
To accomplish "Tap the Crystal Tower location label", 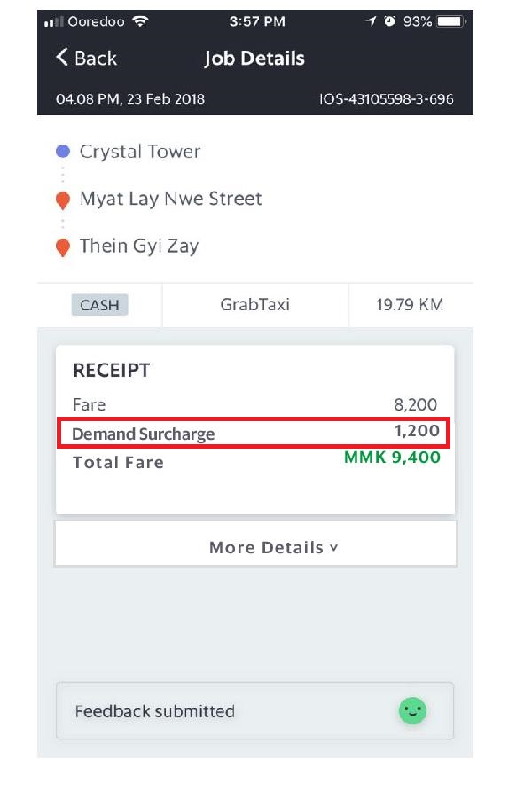I will pos(140,152).
